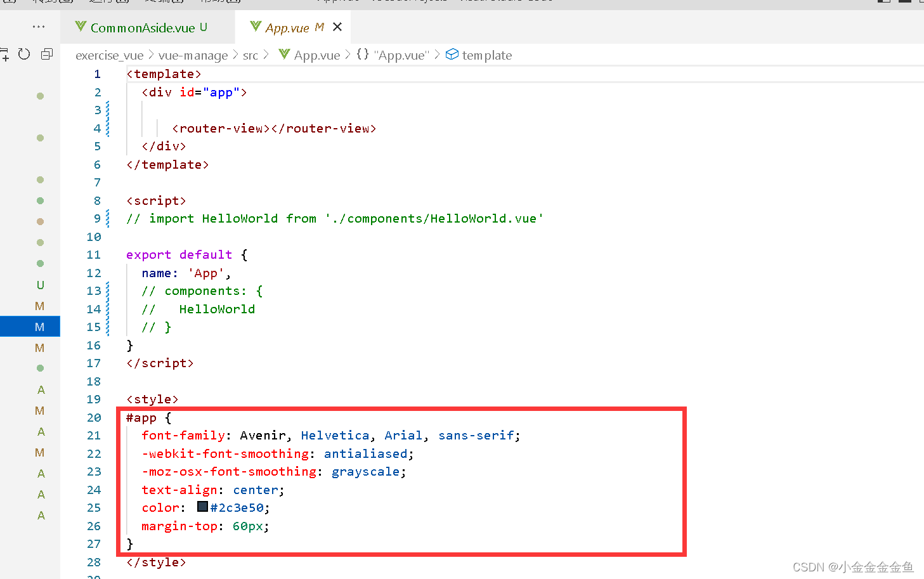The width and height of the screenshot is (924, 579).
Task: Click the '#app' selector text
Action: (x=141, y=417)
